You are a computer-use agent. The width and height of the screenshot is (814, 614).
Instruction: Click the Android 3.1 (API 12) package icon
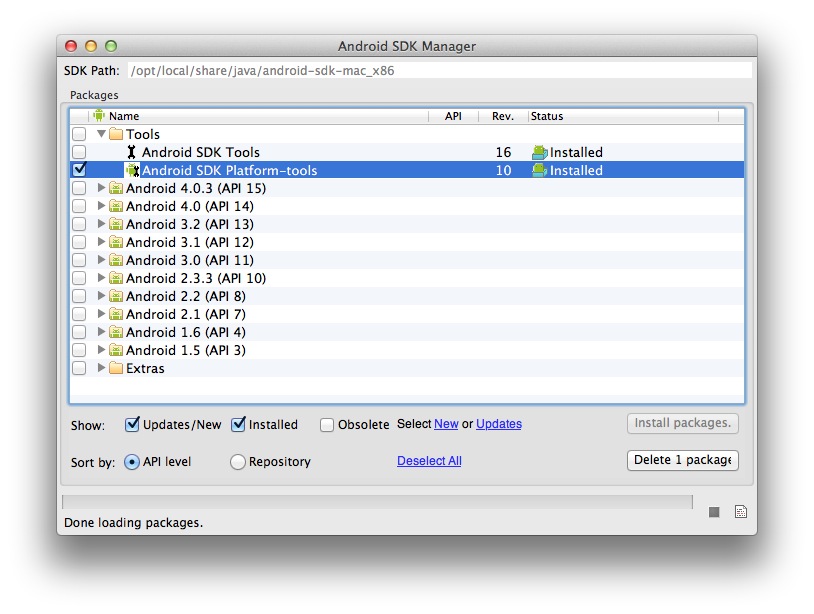116,242
